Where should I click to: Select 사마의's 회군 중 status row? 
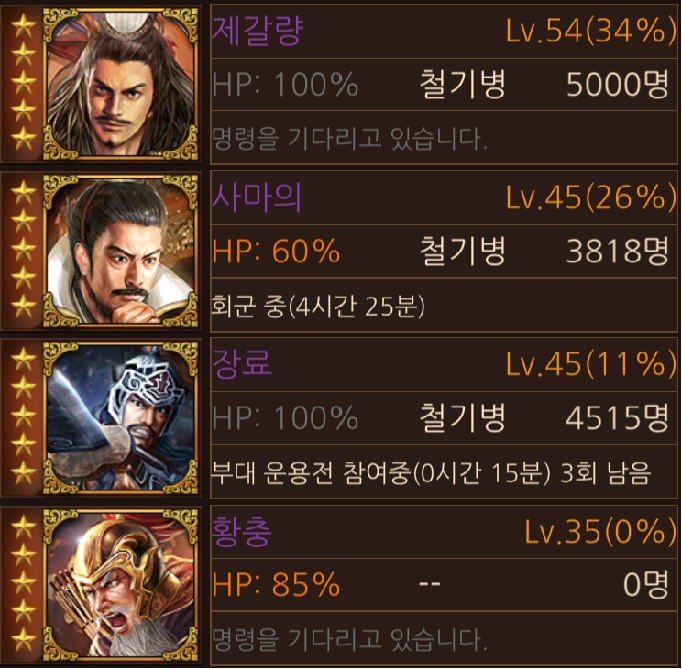click(x=444, y=306)
